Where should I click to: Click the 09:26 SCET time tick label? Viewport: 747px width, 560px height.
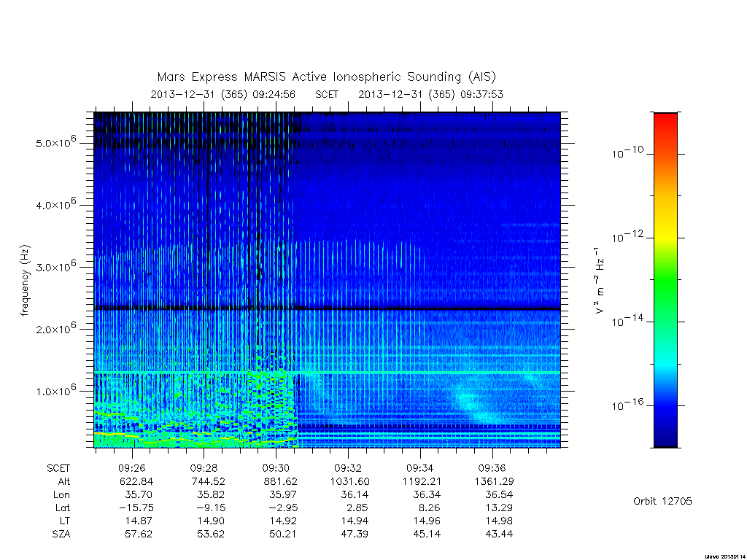click(132, 468)
